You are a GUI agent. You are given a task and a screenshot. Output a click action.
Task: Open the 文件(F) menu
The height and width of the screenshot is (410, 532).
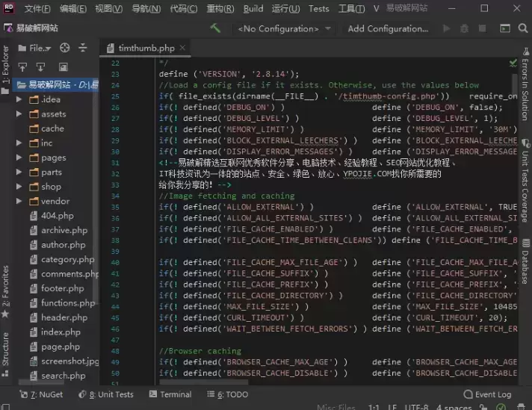point(37,8)
